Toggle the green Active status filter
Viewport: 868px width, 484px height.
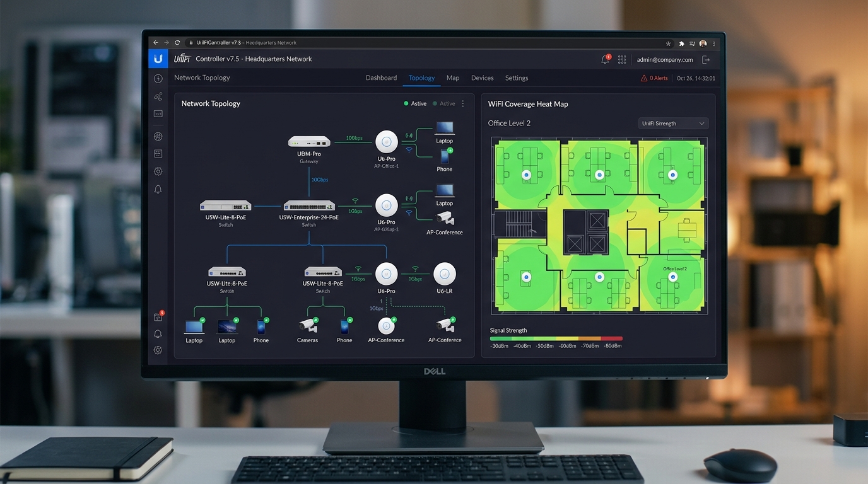coord(415,103)
